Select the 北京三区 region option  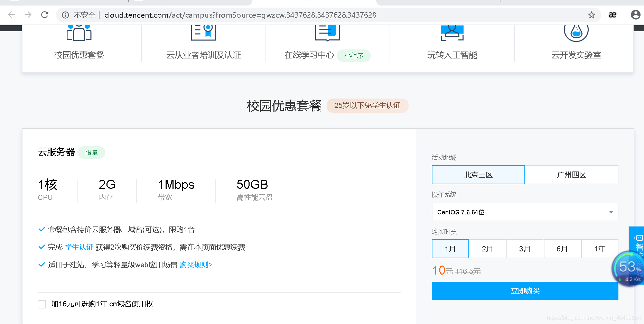pos(478,175)
